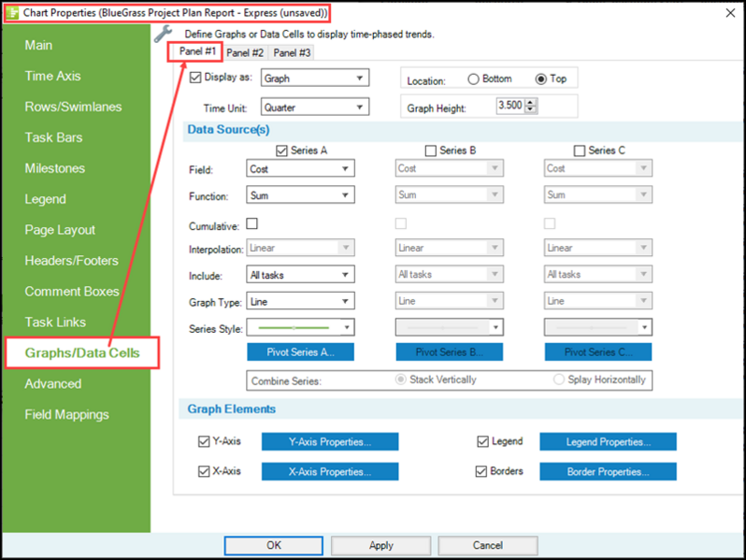Open Border Properties
The height and width of the screenshot is (560, 746).
pos(608,471)
